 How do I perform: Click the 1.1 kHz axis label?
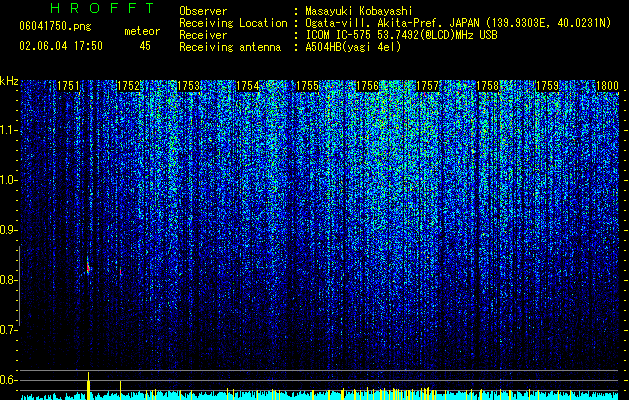click(8, 130)
